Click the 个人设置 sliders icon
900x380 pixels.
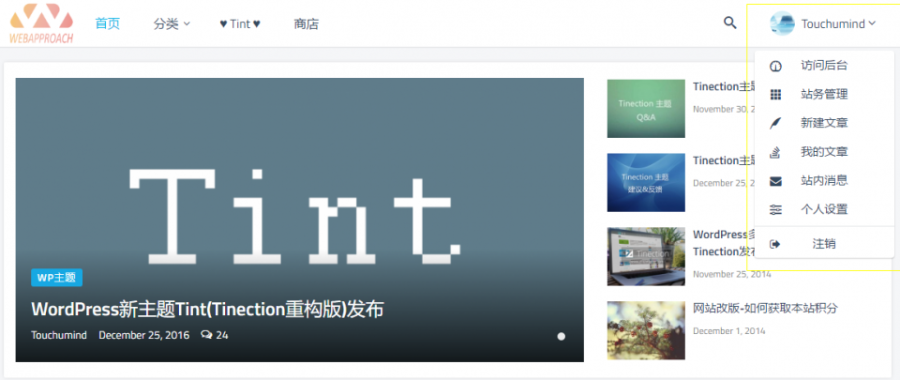tap(775, 210)
